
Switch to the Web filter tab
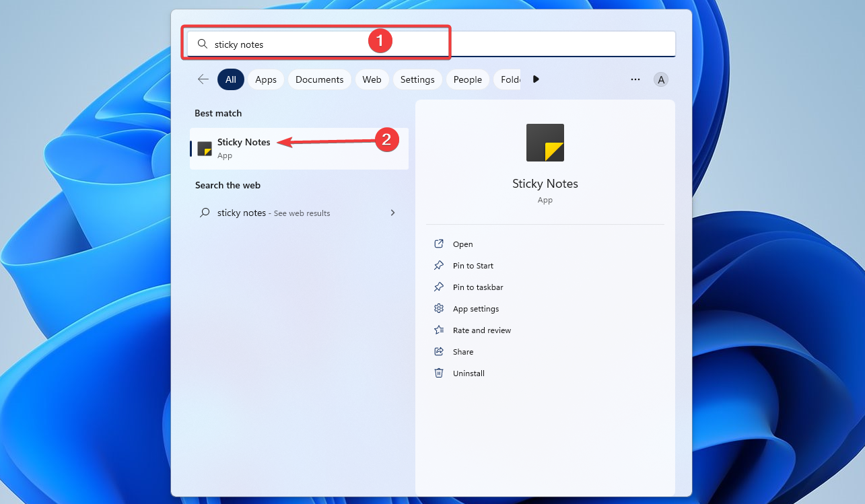tap(372, 79)
